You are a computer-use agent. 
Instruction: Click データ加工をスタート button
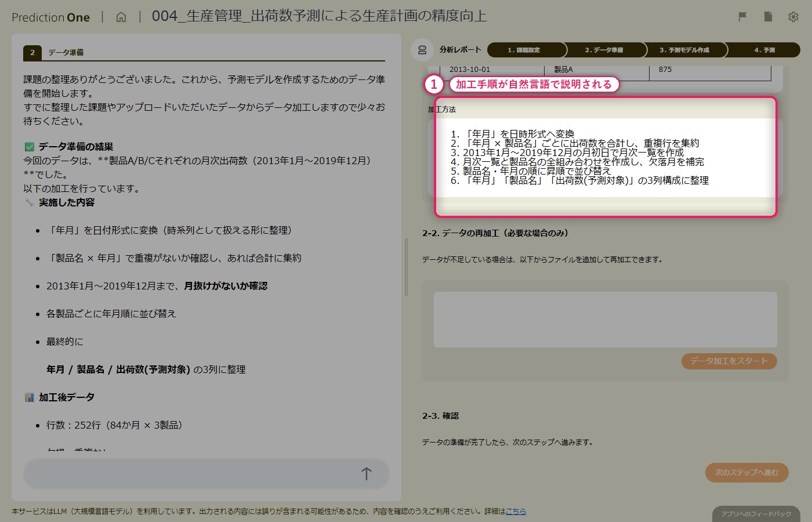729,361
